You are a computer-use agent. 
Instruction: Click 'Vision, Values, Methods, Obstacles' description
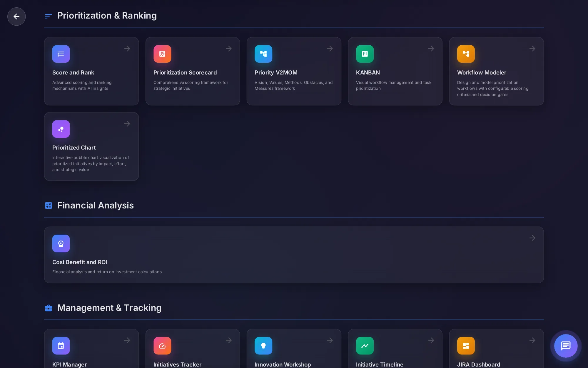[293, 85]
